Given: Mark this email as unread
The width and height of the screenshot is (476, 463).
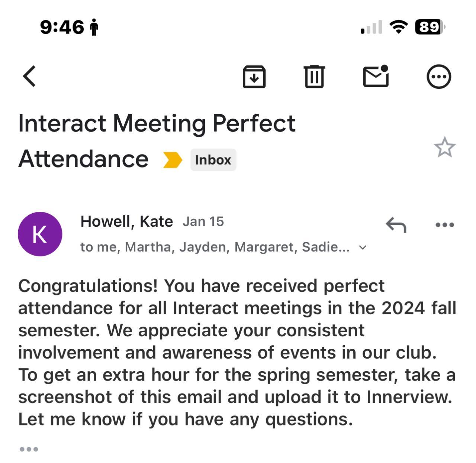Looking at the screenshot, I should pyautogui.click(x=376, y=76).
